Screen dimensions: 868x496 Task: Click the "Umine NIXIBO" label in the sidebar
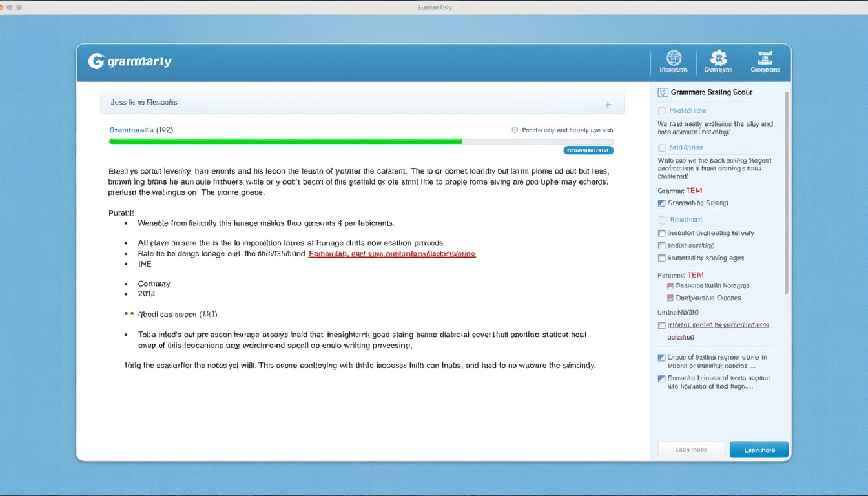tap(678, 313)
